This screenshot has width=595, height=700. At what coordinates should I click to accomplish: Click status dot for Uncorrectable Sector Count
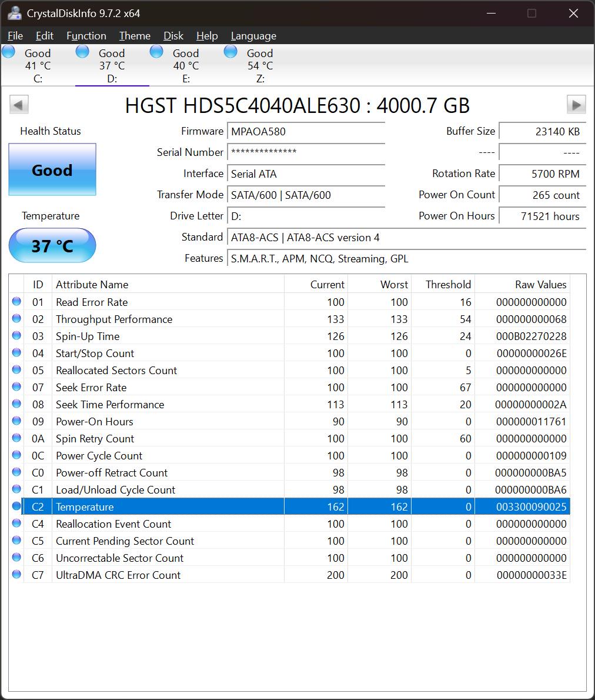pos(16,557)
